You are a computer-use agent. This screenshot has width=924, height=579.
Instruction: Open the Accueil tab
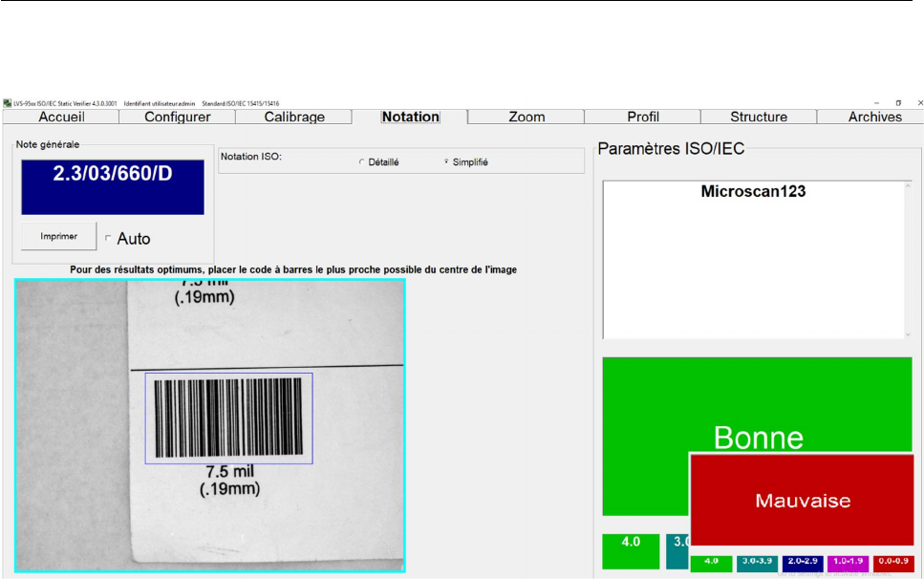[61, 117]
